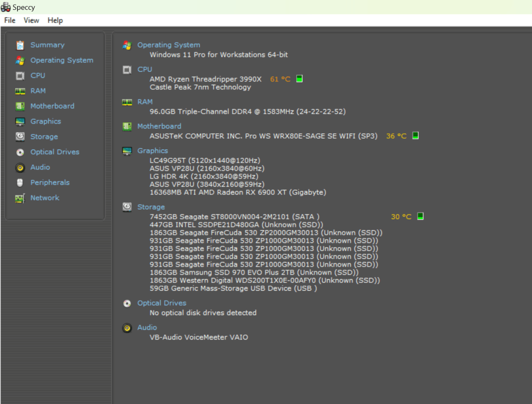This screenshot has height=404, width=532.
Task: Click the green motherboard temperature indicator
Action: click(x=415, y=136)
